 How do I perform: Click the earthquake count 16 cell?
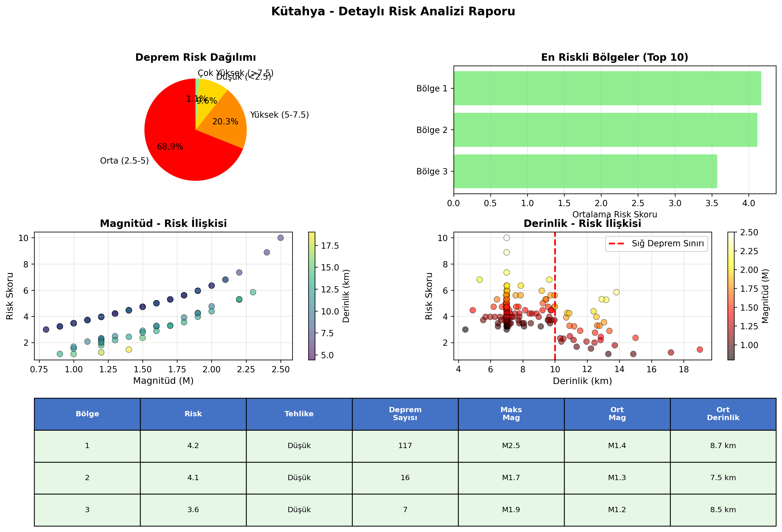405,478
